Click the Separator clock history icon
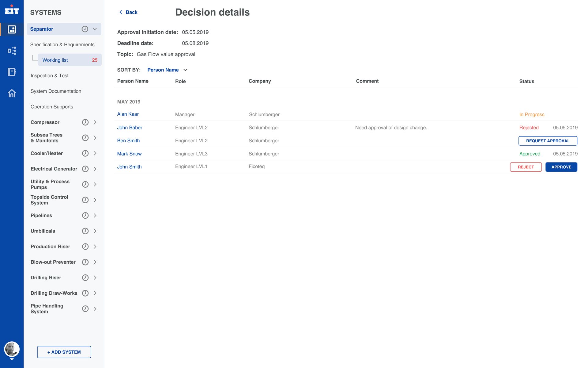588x368 pixels. (85, 29)
